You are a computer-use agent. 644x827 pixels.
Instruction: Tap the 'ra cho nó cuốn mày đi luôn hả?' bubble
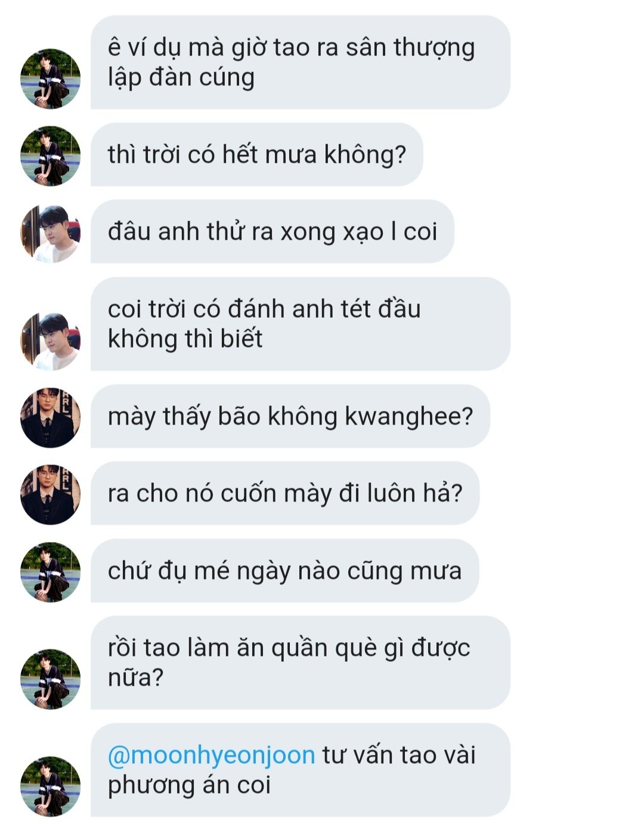285,493
